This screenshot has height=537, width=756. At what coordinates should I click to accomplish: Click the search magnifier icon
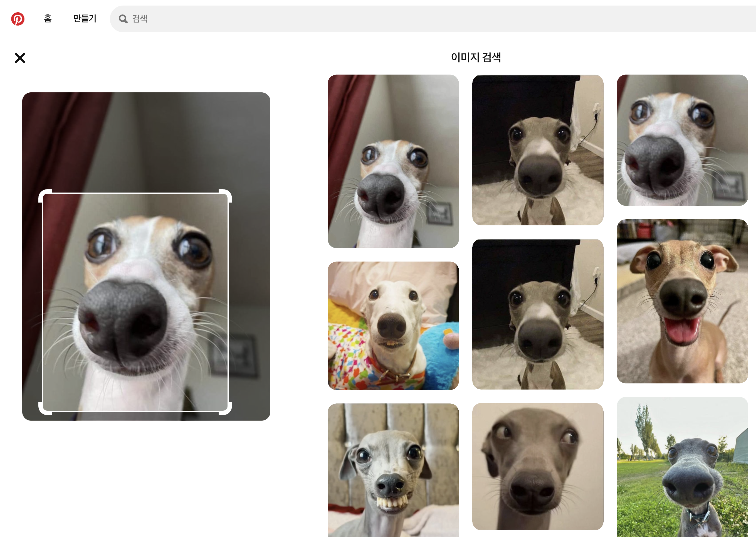click(123, 19)
